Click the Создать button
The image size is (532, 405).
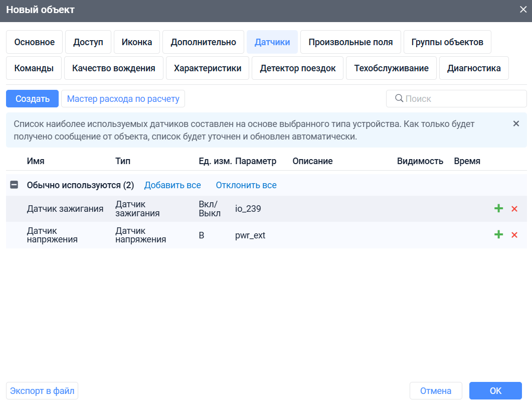pos(32,98)
